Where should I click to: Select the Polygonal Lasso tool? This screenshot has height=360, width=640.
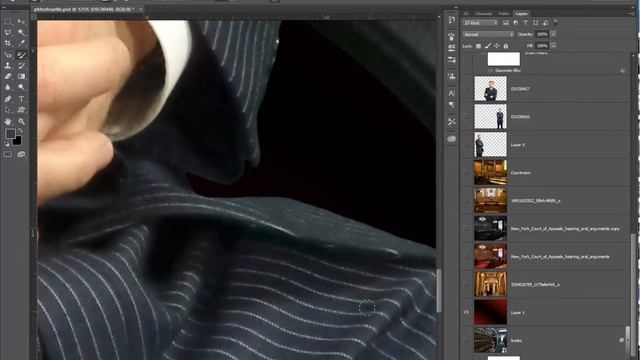click(8, 32)
